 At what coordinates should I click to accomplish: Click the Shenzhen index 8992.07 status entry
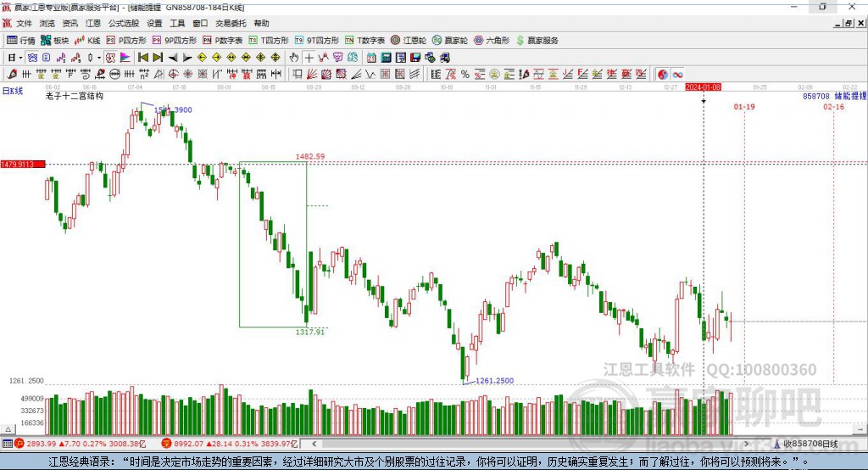pyautogui.click(x=230, y=444)
